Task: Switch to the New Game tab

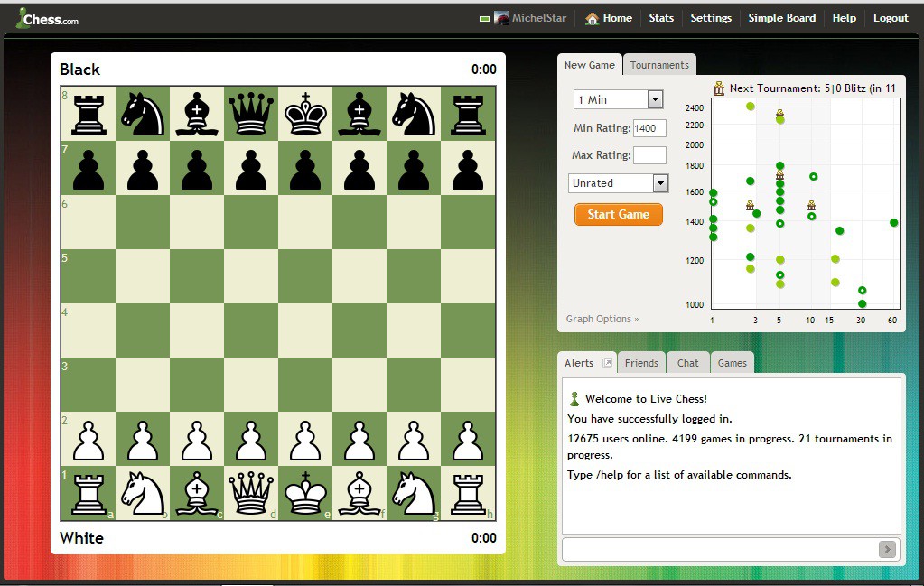Action: (589, 65)
